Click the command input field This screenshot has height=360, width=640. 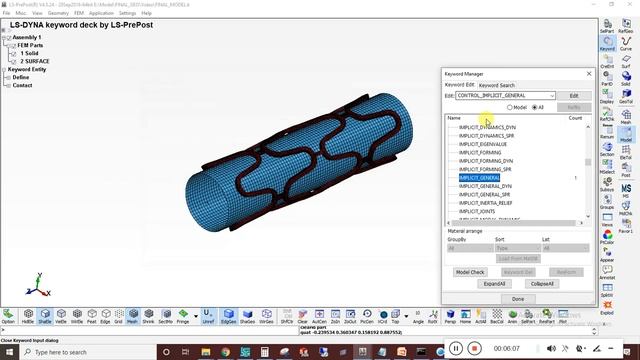pyautogui.click(x=149, y=331)
